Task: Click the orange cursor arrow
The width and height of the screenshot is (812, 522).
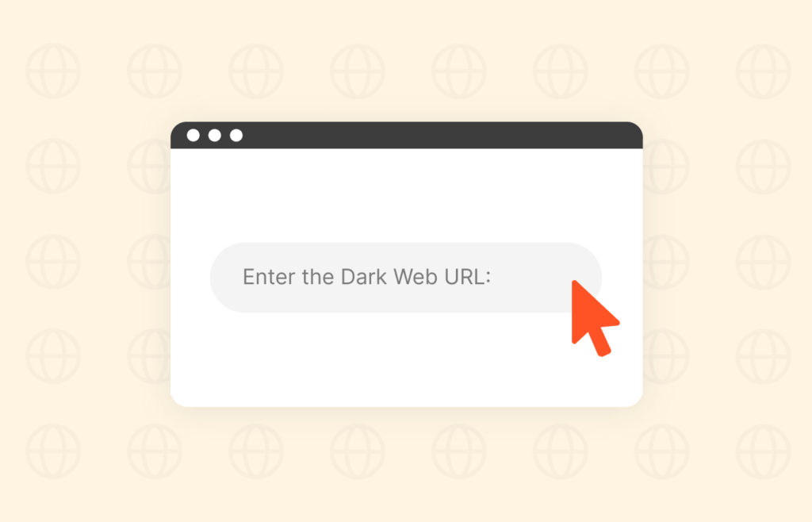Action: [593, 318]
